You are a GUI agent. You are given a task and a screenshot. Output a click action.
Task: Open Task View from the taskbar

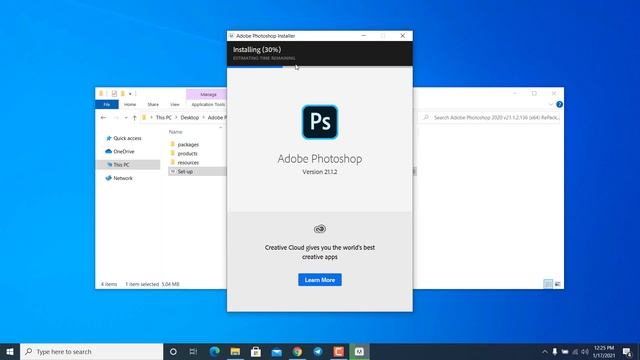193,352
